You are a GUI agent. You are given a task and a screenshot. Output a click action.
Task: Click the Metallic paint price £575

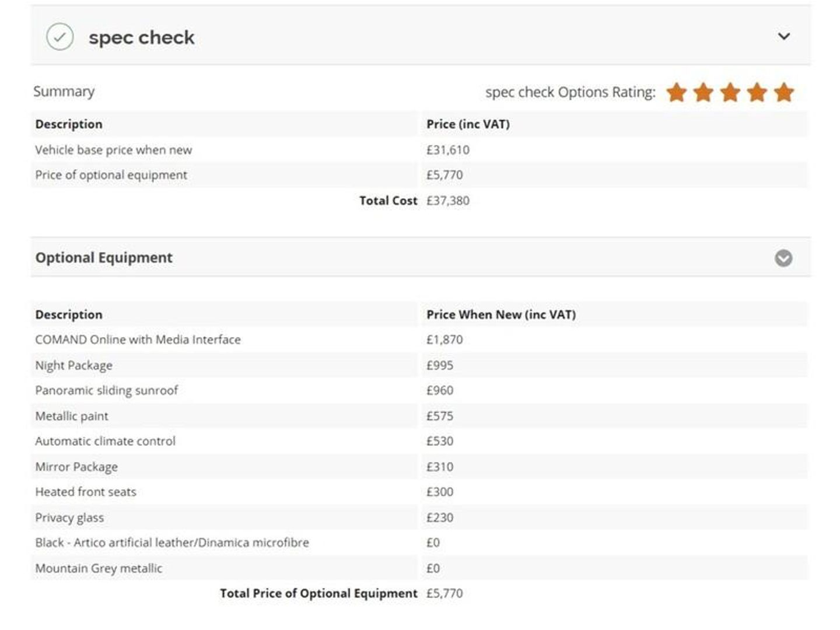pos(440,416)
